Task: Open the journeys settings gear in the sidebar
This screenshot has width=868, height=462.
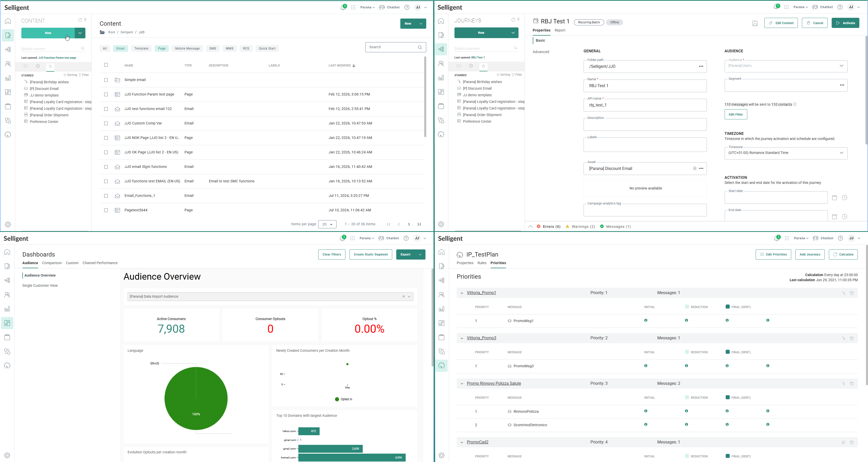Action: [441, 224]
